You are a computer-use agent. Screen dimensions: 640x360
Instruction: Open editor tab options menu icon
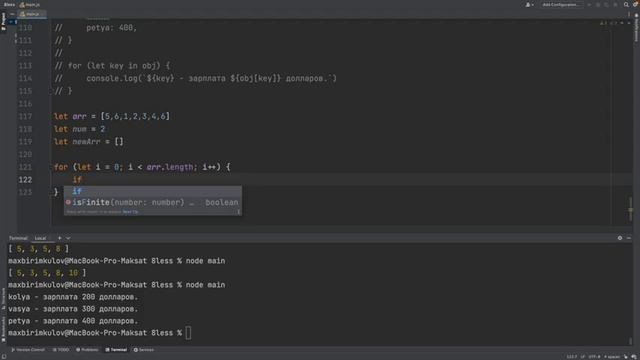pyautogui.click(x=629, y=14)
